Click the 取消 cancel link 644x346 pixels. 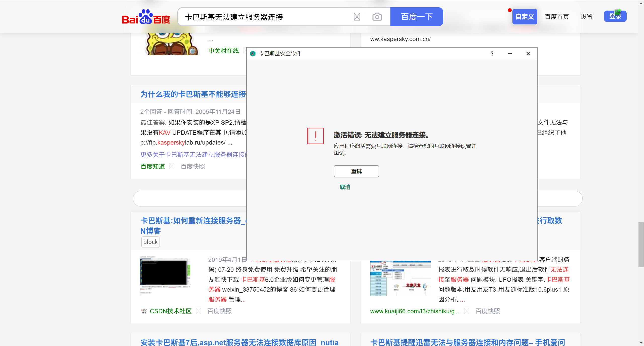tap(345, 187)
